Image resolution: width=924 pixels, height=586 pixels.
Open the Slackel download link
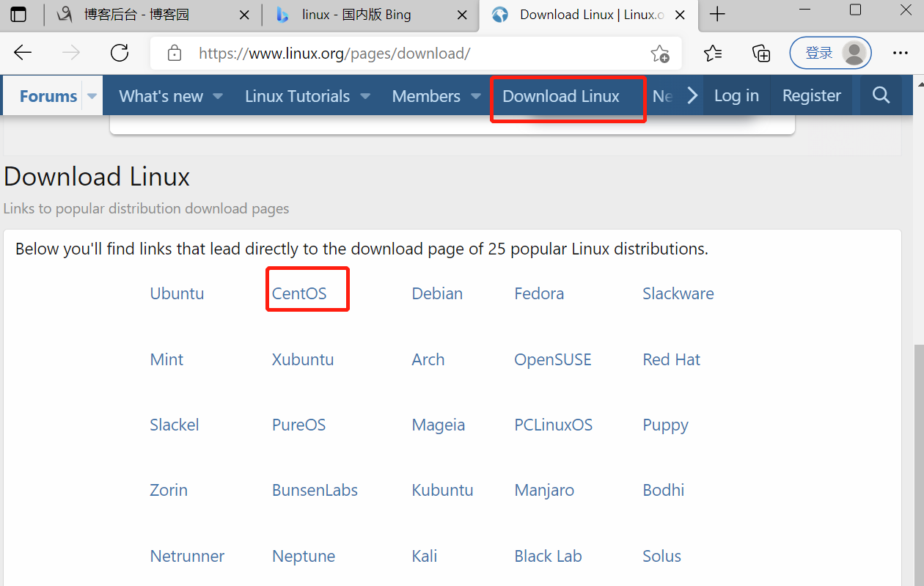pos(175,425)
